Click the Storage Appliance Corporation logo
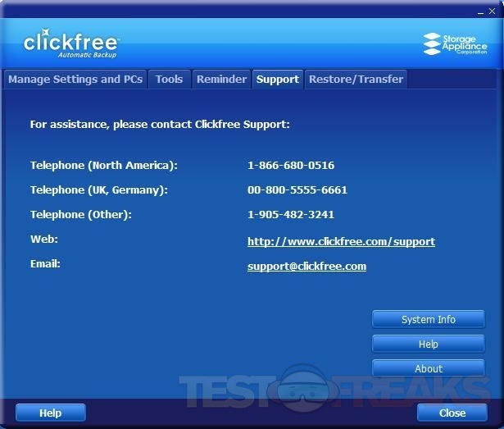 coord(454,43)
